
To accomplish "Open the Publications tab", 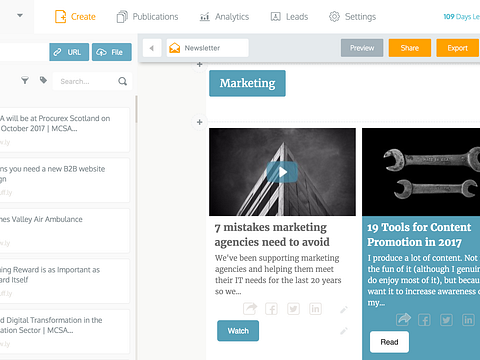I will click(147, 17).
